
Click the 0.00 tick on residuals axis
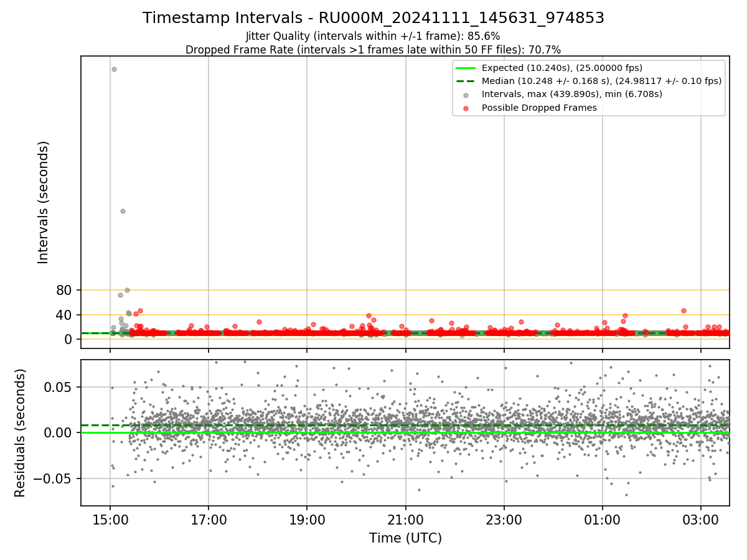[59, 432]
